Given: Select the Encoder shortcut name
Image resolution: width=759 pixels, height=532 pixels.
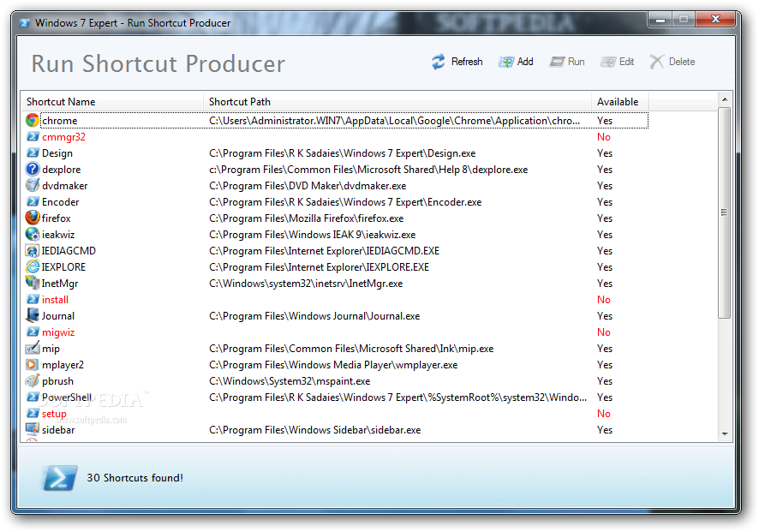Looking at the screenshot, I should [x=61, y=202].
